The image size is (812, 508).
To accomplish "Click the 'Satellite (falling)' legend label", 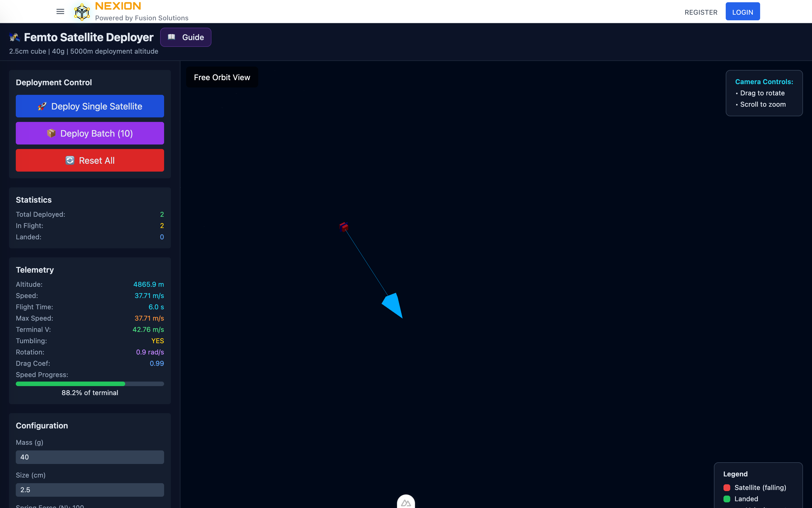I will point(760,487).
